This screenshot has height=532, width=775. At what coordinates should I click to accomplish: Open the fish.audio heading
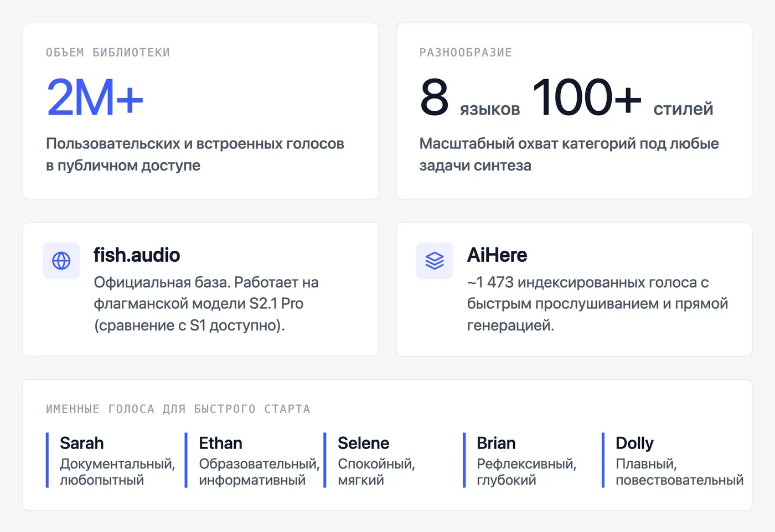click(137, 255)
